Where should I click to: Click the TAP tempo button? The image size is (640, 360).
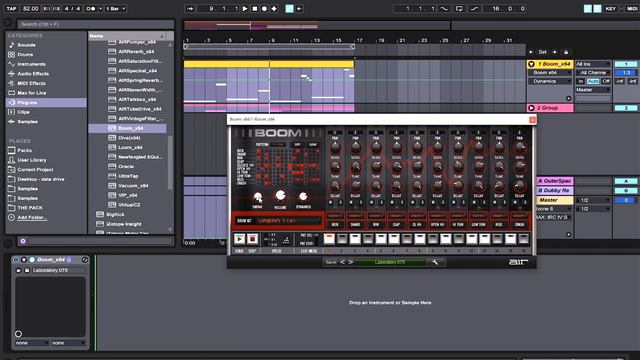pyautogui.click(x=11, y=8)
